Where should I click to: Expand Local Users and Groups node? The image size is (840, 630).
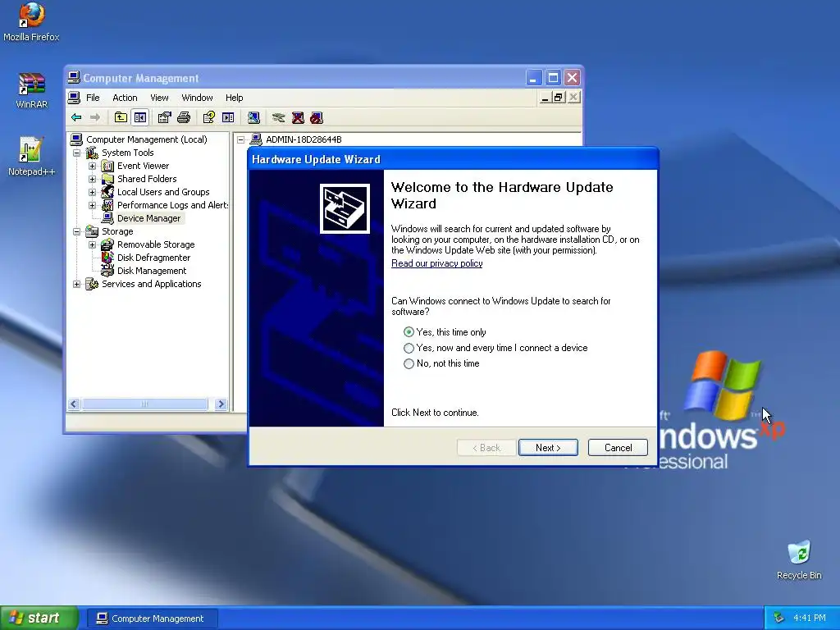[92, 192]
